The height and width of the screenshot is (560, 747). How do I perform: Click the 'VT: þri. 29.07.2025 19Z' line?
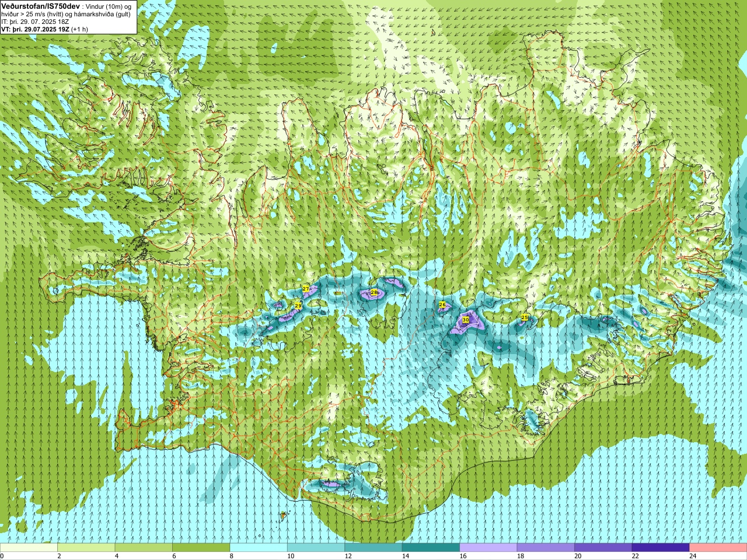[35, 29]
